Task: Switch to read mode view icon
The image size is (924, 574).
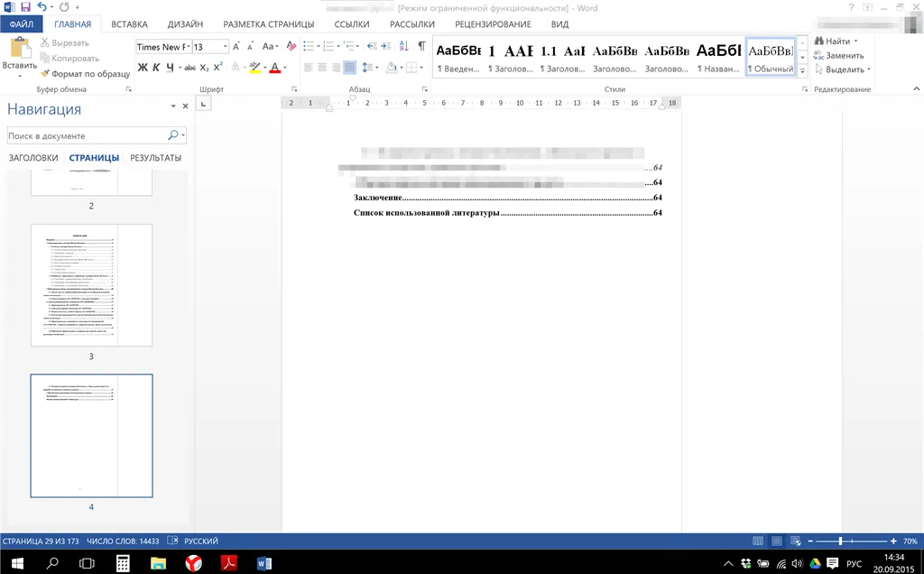Action: [758, 541]
